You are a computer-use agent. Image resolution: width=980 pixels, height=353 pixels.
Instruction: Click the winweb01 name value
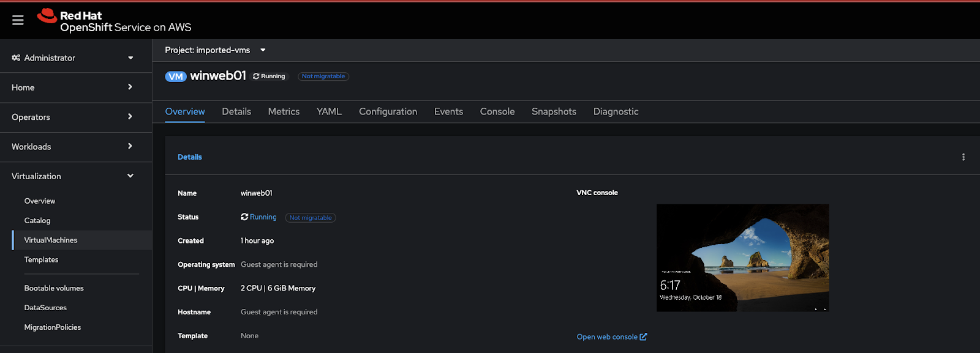pyautogui.click(x=257, y=193)
